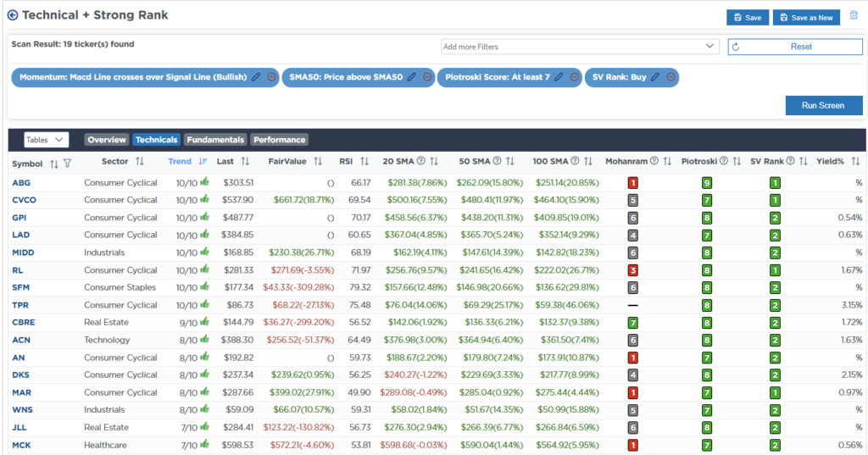Image resolution: width=868 pixels, height=455 pixels.
Task: Click the Run Screen button
Action: click(x=823, y=105)
